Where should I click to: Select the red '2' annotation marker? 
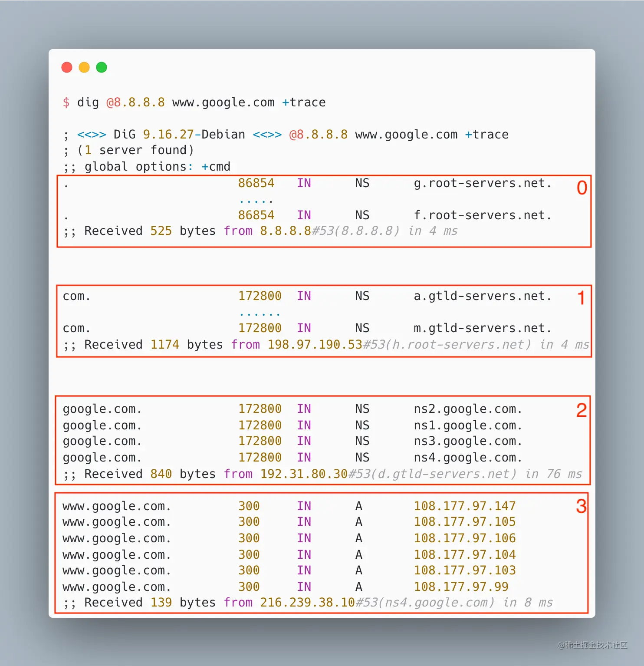click(x=582, y=410)
